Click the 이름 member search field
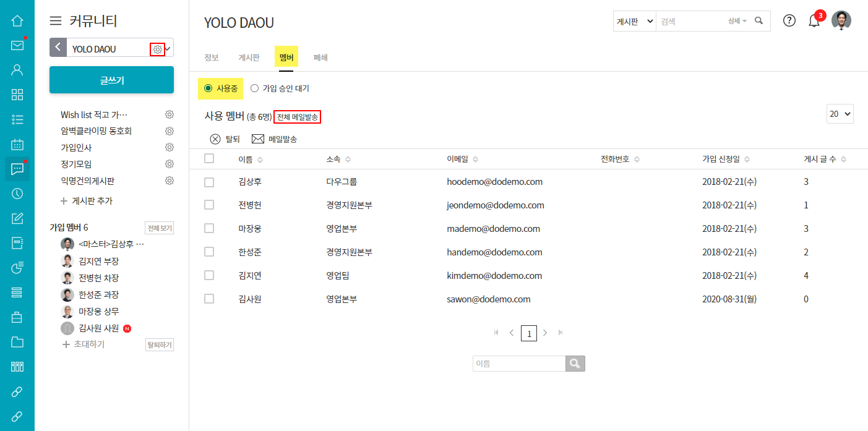 (x=519, y=364)
